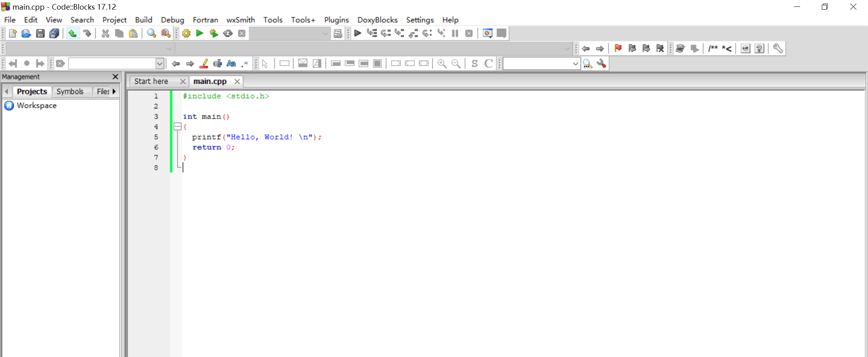This screenshot has width=868, height=357.
Task: Break the debugger with the pause icon
Action: 455,33
